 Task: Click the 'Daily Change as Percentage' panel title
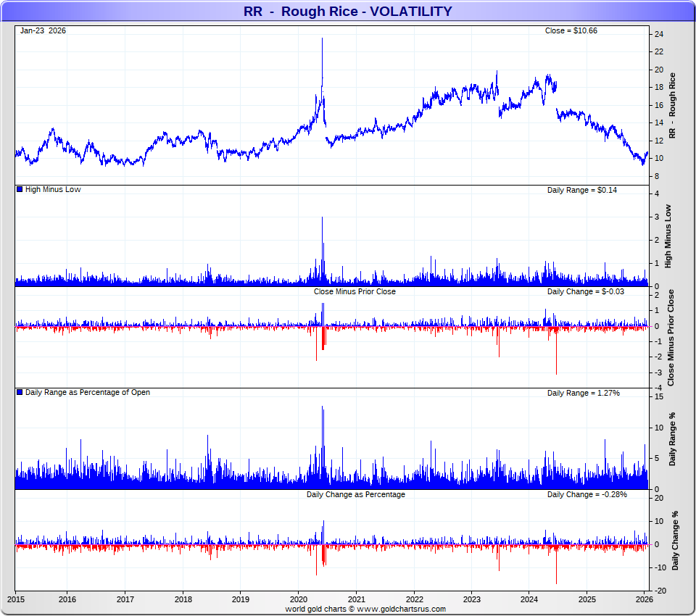coord(355,494)
